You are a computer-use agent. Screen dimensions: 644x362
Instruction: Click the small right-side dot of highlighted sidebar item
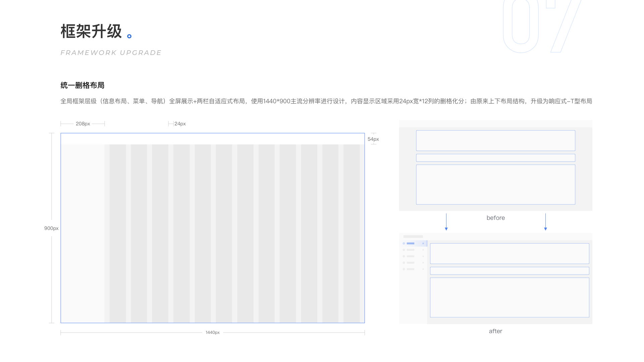tap(423, 243)
